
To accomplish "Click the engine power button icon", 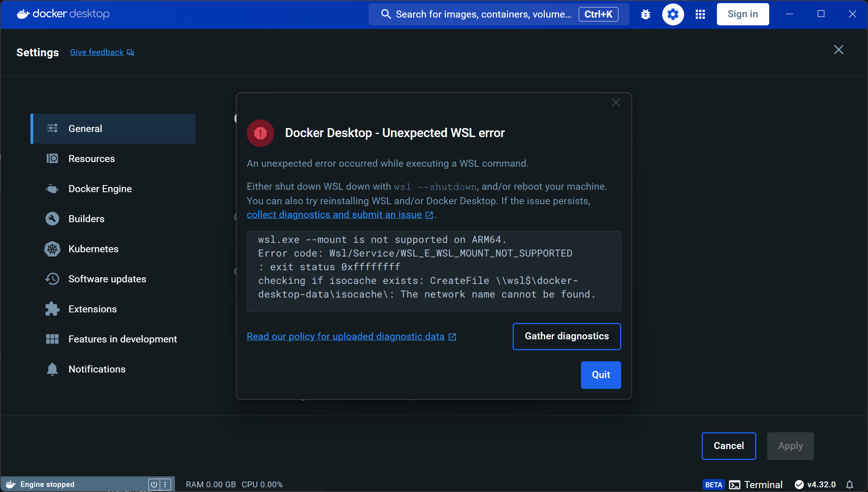I will 154,485.
